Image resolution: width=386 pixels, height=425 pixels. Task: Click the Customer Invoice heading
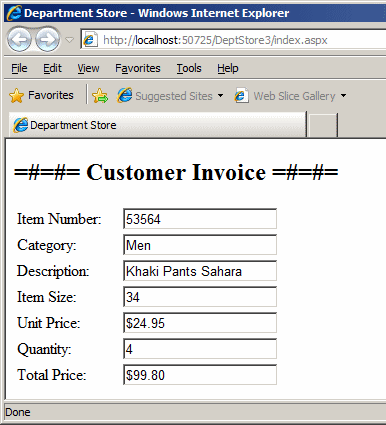coord(176,172)
